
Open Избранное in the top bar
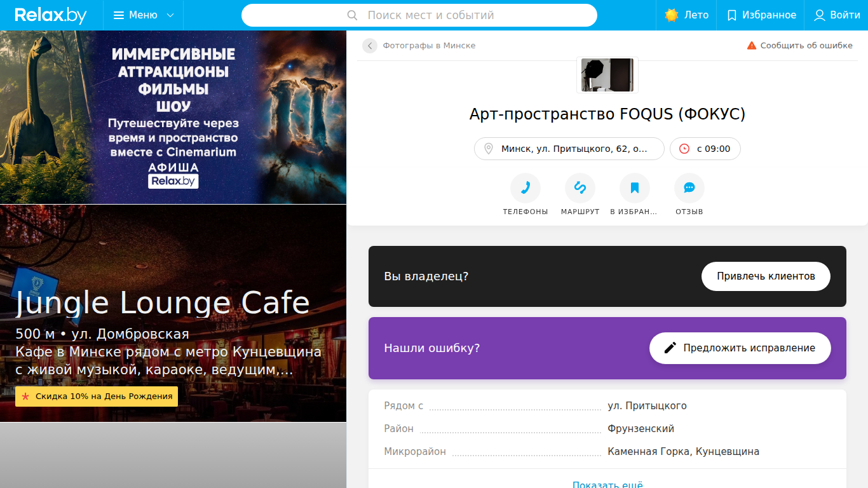pyautogui.click(x=761, y=15)
